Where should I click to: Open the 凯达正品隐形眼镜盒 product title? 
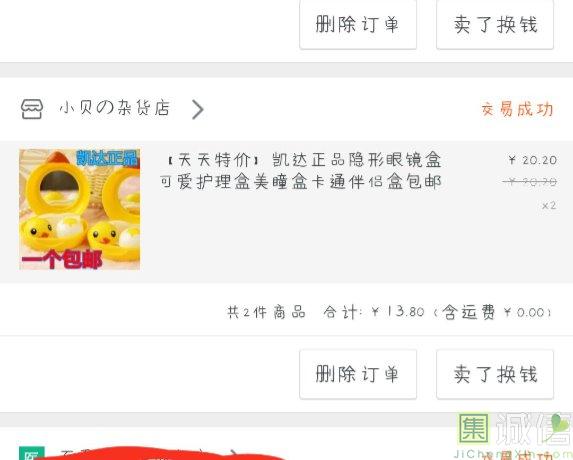pyautogui.click(x=300, y=171)
